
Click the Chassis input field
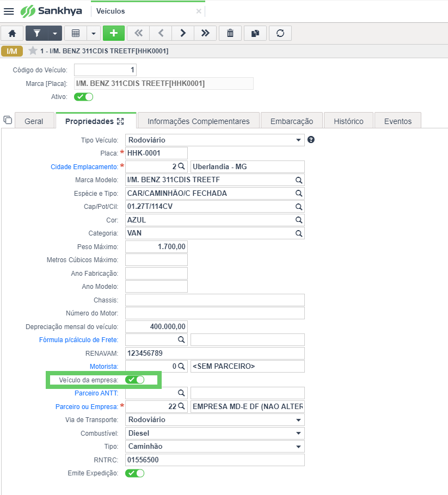point(215,300)
